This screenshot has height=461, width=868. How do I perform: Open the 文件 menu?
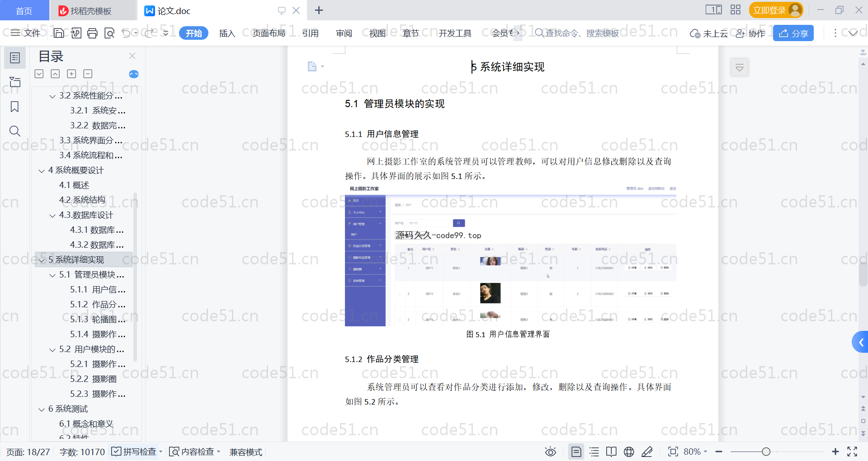click(26, 33)
